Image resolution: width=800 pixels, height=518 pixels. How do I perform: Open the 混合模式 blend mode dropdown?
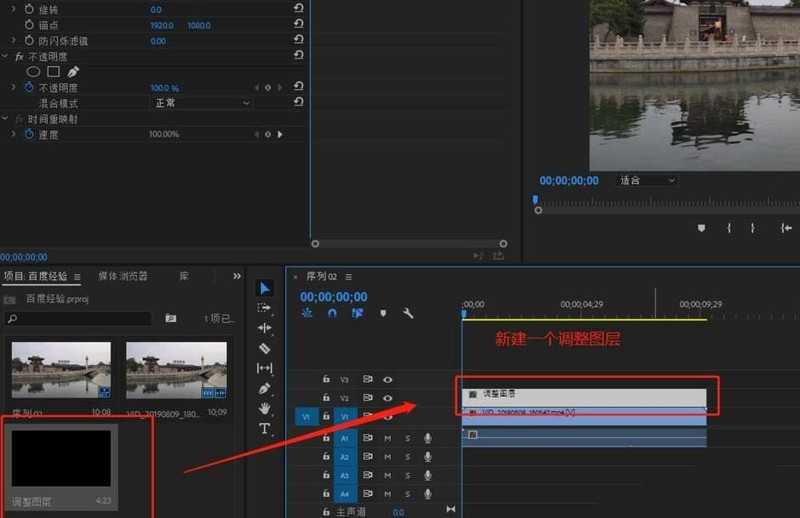202,103
